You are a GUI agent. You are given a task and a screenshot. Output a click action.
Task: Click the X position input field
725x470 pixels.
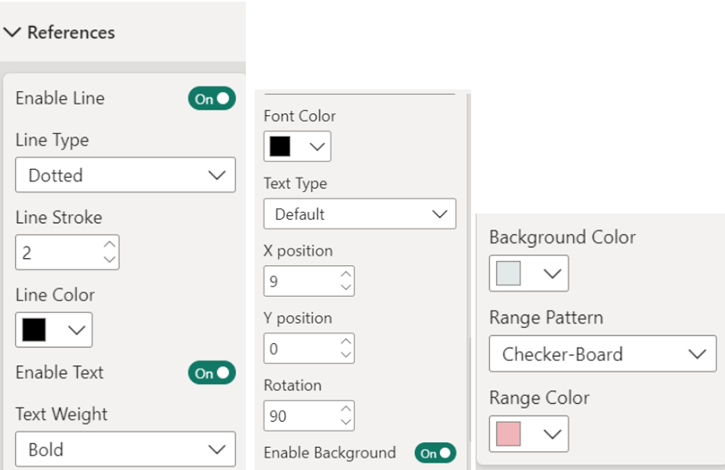click(299, 281)
